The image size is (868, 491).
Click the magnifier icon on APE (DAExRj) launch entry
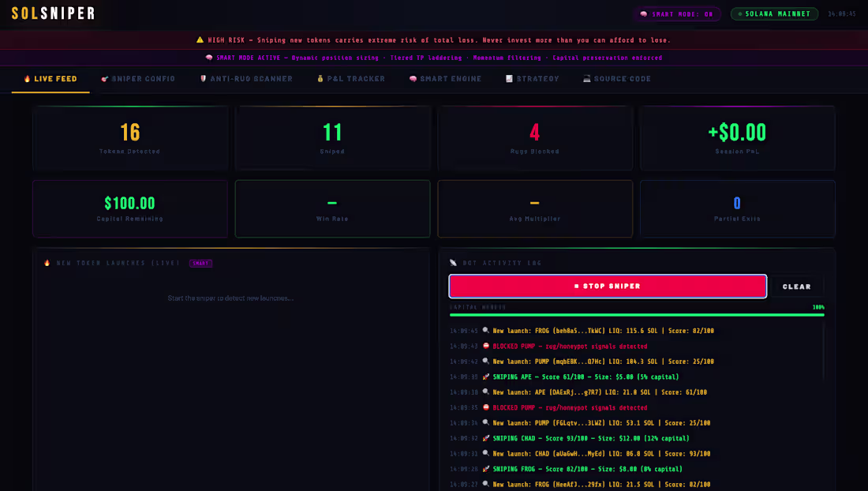(485, 392)
